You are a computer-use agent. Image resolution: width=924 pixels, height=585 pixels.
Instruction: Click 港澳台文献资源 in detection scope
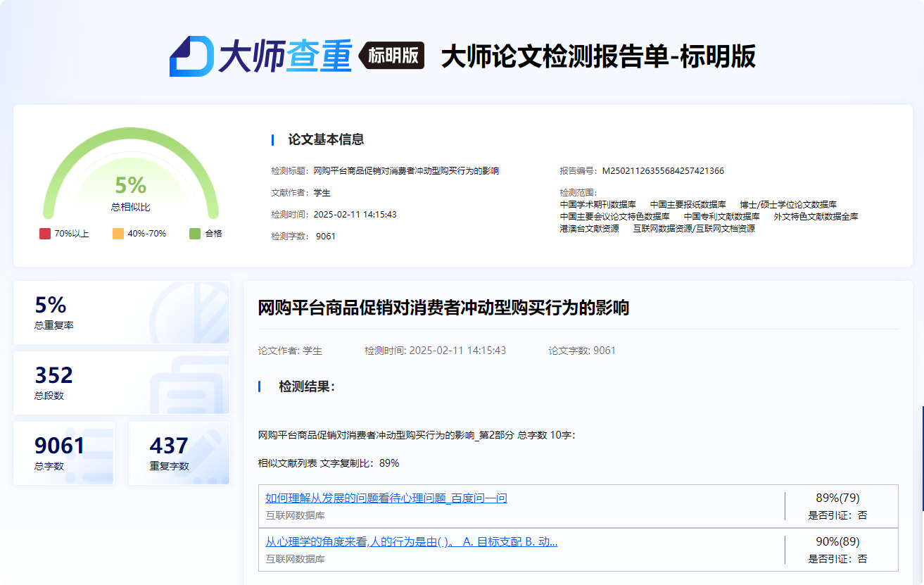point(589,229)
